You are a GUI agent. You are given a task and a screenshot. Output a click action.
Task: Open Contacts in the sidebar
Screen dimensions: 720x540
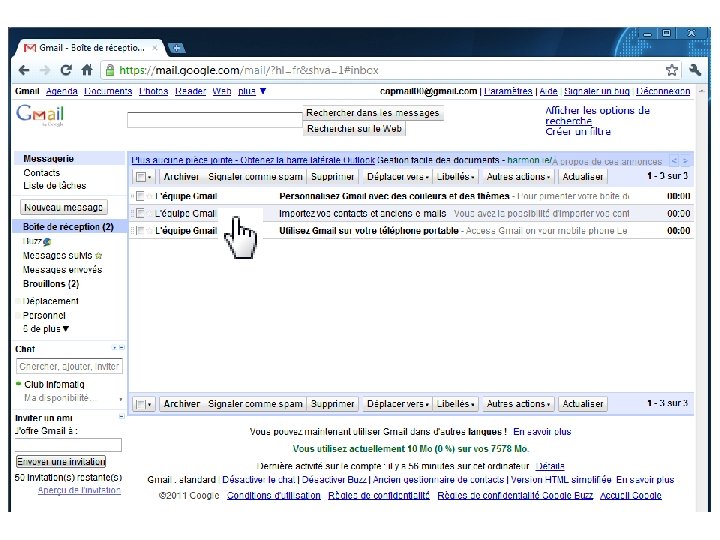point(42,173)
